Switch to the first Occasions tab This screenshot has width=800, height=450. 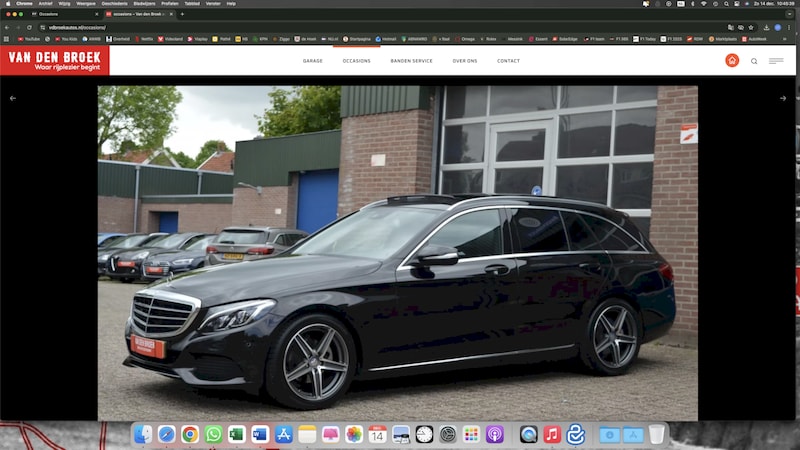[x=64, y=14]
